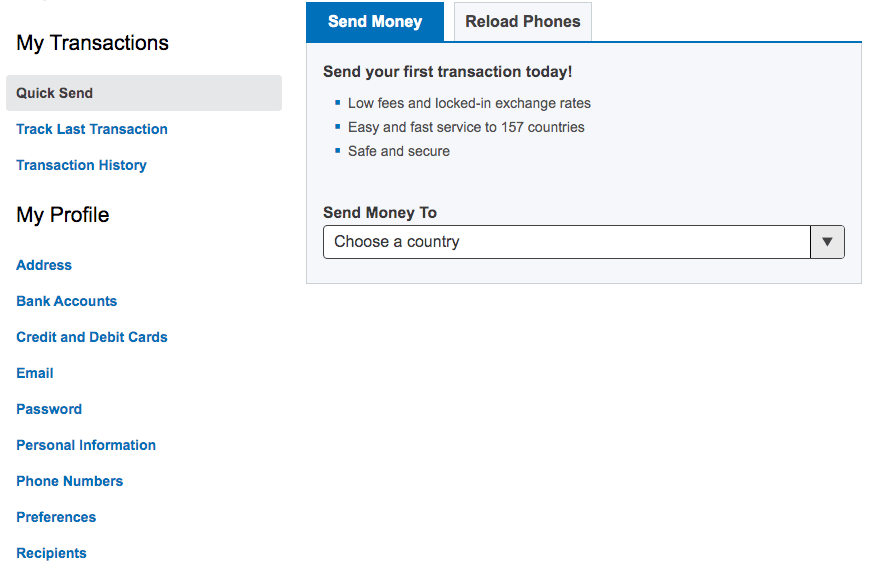Change Password link
Image resolution: width=875 pixels, height=576 pixels.
[x=49, y=409]
